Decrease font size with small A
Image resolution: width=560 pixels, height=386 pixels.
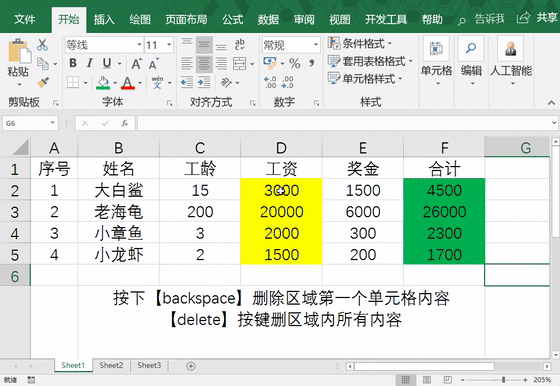[x=153, y=64]
